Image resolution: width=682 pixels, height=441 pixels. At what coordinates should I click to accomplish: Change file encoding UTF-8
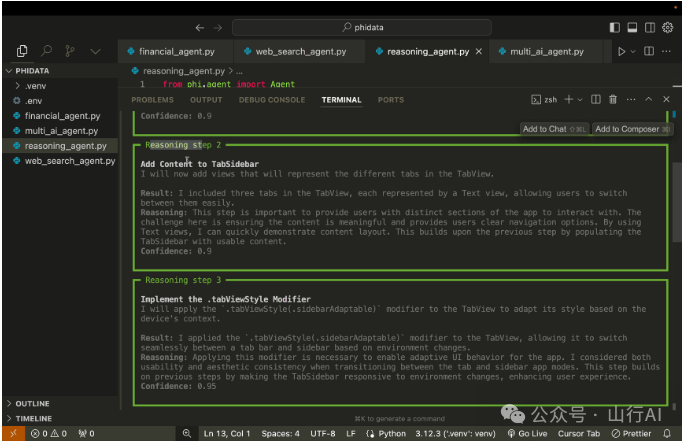pos(322,434)
